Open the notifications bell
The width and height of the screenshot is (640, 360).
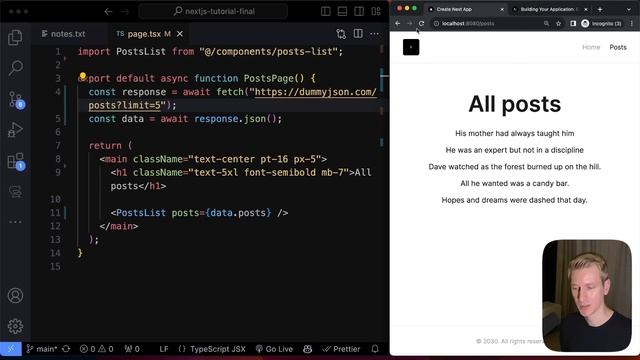[x=375, y=349]
